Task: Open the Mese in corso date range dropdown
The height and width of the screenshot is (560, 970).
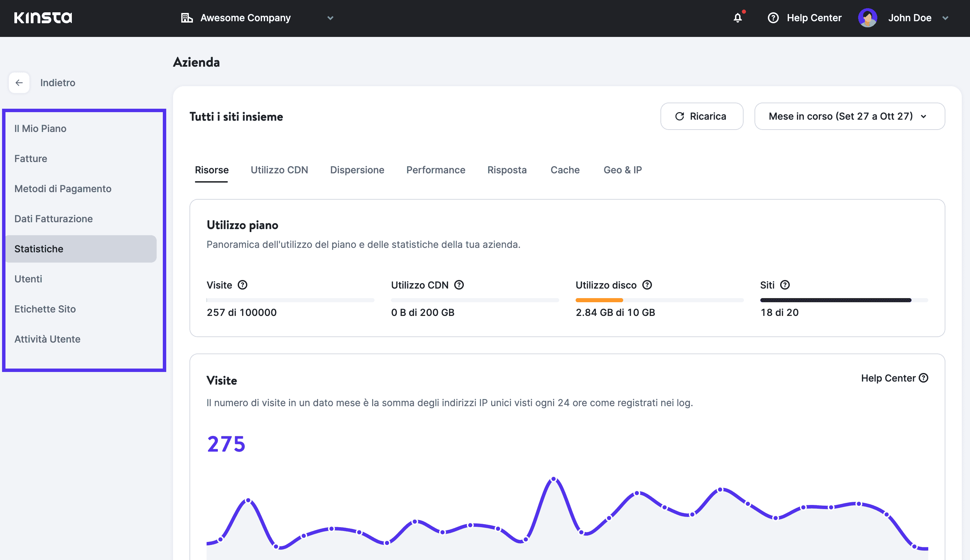Action: [849, 116]
